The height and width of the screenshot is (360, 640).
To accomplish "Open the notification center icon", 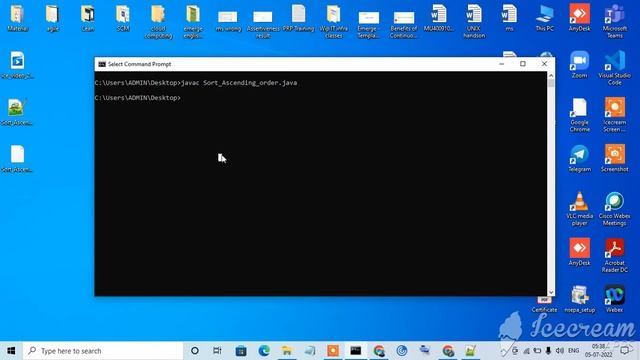I will [624, 351].
